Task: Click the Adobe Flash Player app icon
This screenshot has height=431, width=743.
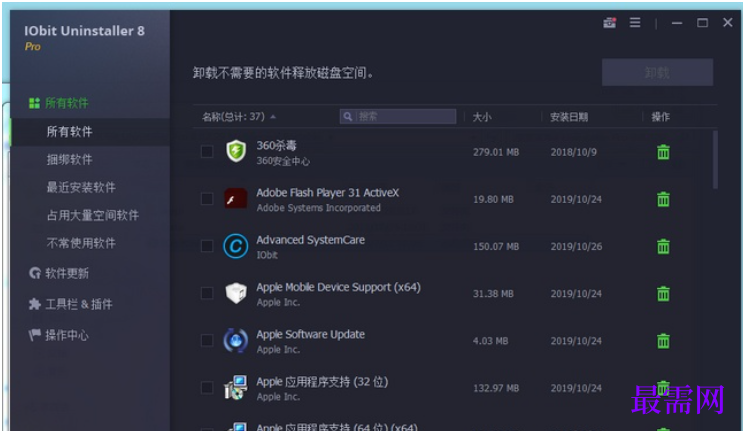Action: click(236, 199)
